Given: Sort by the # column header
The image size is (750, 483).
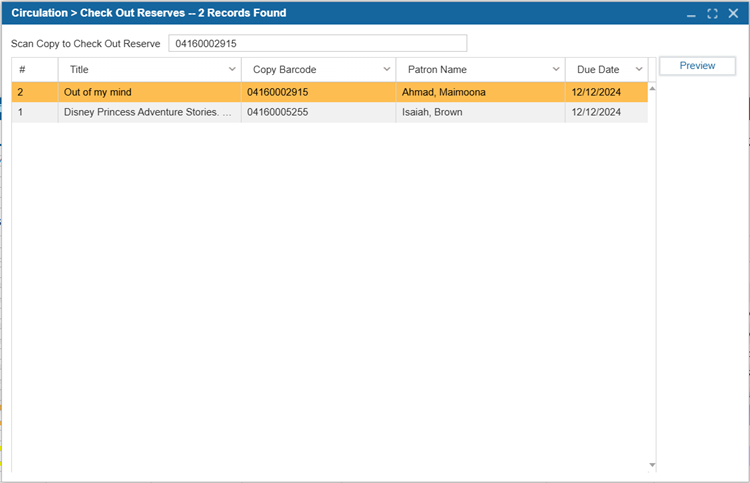Looking at the screenshot, I should [x=35, y=69].
